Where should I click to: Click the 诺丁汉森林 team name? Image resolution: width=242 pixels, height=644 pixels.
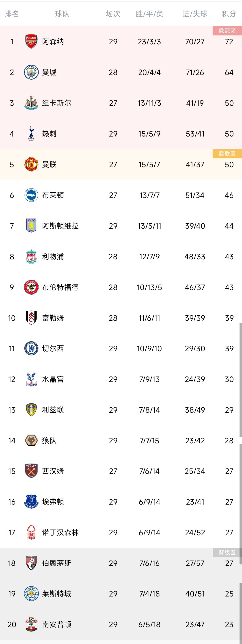pos(60,533)
